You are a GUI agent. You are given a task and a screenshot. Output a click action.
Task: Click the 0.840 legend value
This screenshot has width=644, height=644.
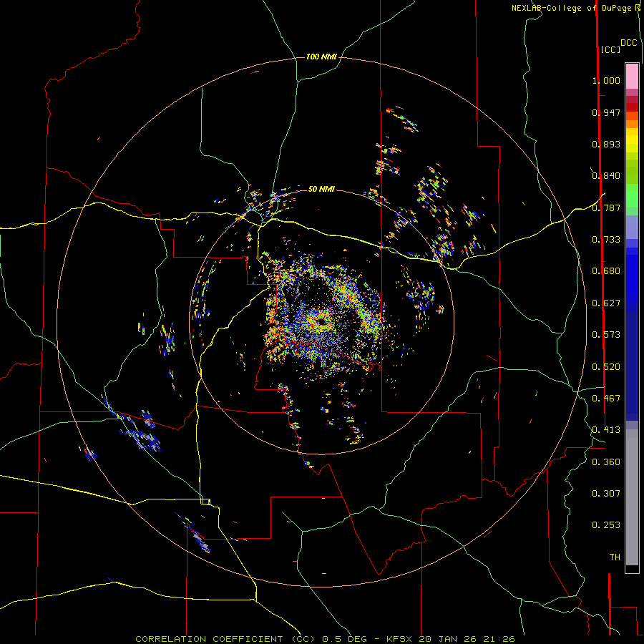pyautogui.click(x=606, y=176)
